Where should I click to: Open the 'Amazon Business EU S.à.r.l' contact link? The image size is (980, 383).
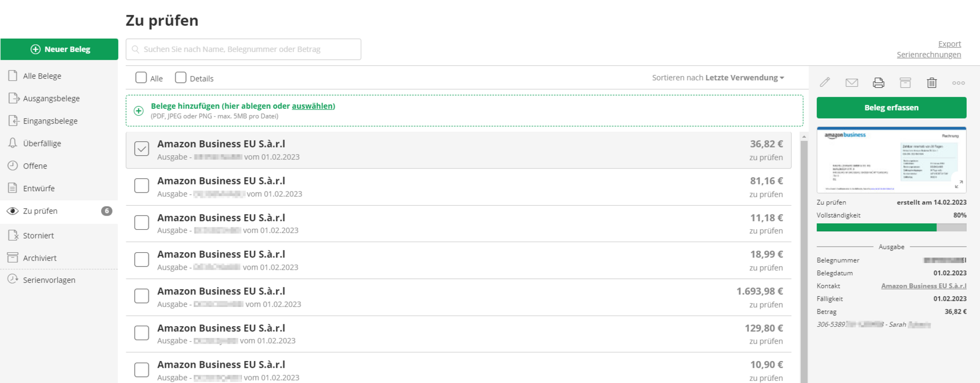pos(923,286)
